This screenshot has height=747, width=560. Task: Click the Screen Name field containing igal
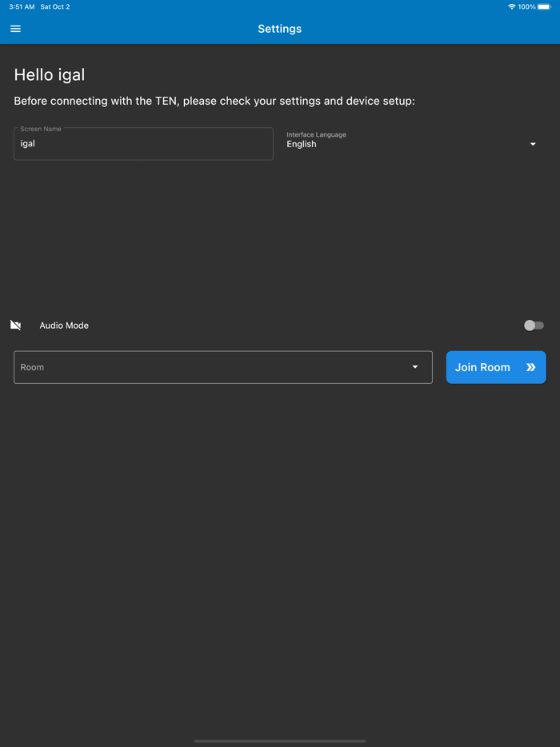point(143,144)
